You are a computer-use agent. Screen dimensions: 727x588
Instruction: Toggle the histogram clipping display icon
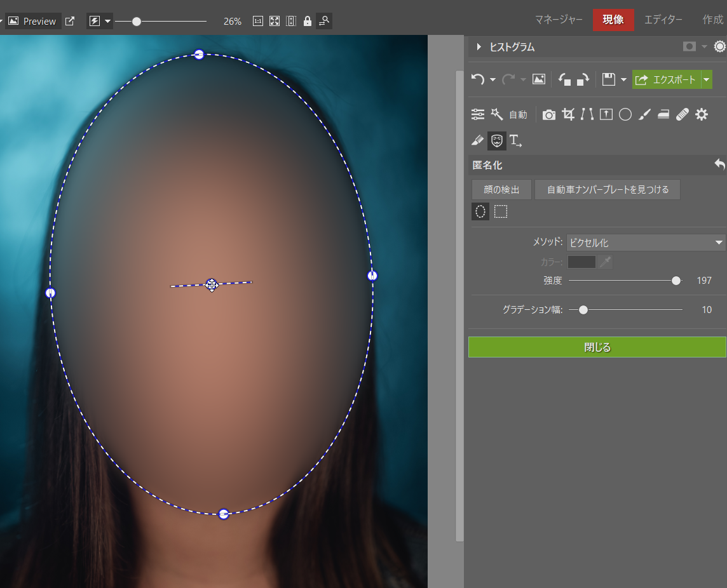(690, 46)
